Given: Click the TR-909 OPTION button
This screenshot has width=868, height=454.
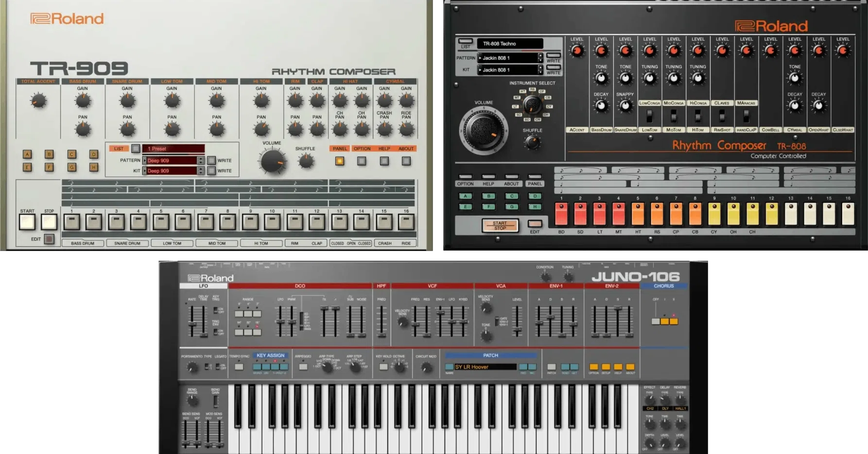Looking at the screenshot, I should (x=362, y=161).
